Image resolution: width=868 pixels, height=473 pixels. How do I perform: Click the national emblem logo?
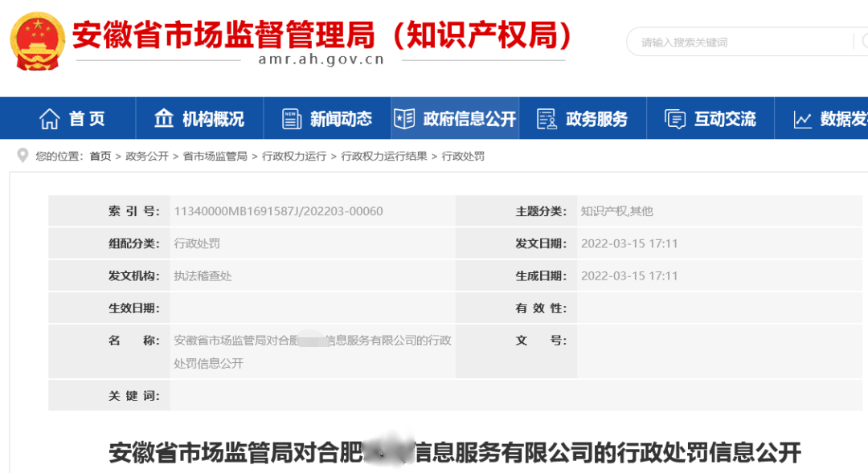coord(37,40)
